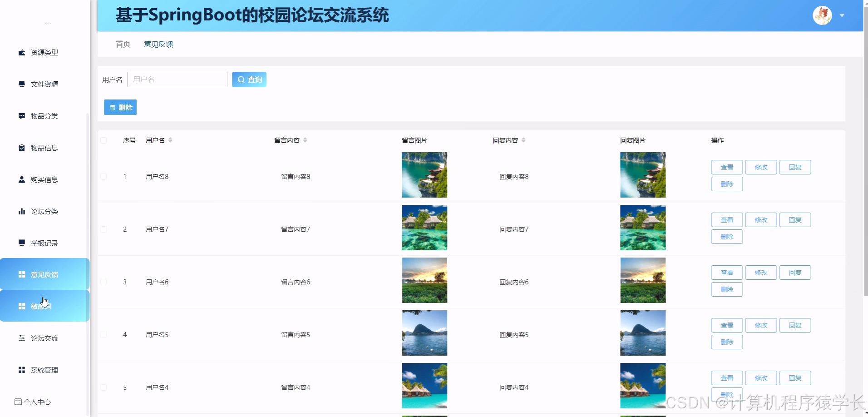
Task: Select the 意见反馈 navigation tab
Action: point(158,44)
